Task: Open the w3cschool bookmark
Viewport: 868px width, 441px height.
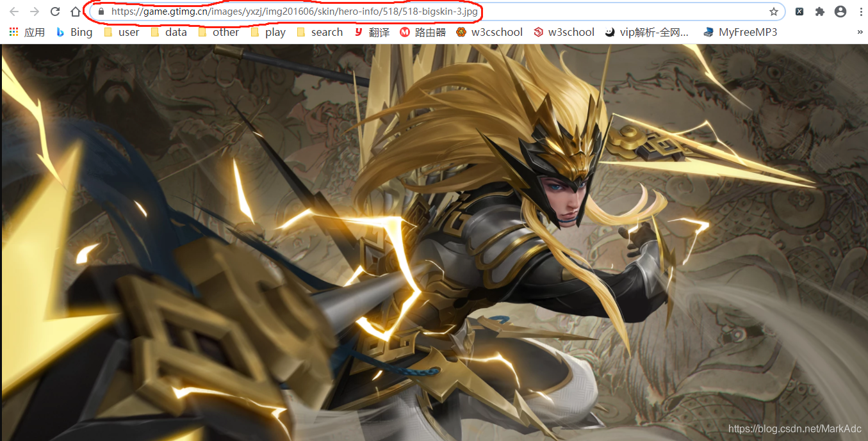Action: pos(489,32)
